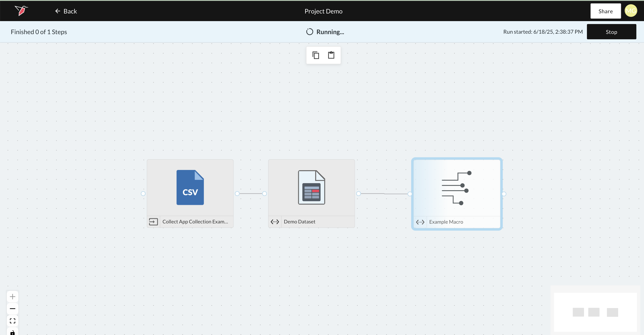Zoom out with the minus button
Image resolution: width=644 pixels, height=335 pixels.
13,309
